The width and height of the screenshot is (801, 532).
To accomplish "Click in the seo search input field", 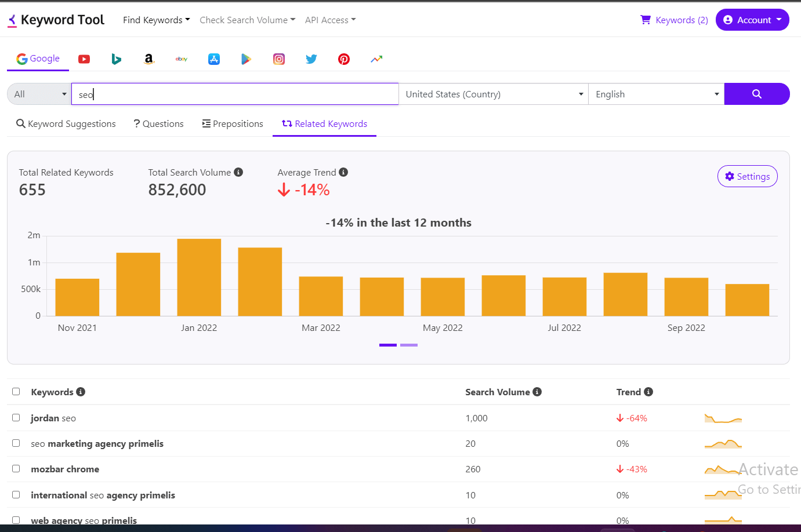I will click(x=235, y=94).
